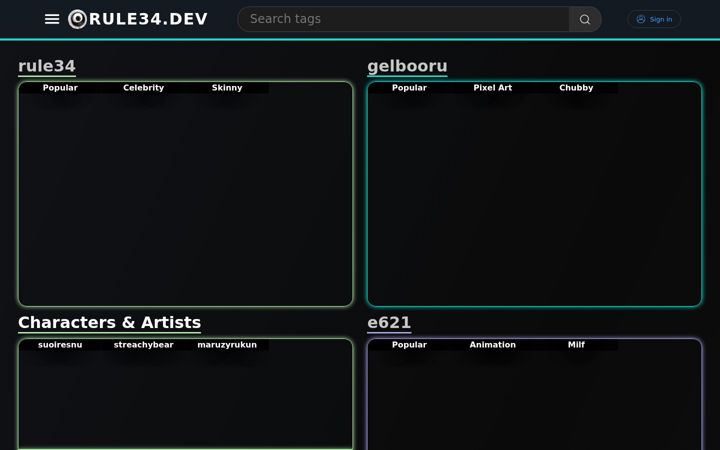Select the streachybear tab
The height and width of the screenshot is (450, 720).
[x=144, y=345]
